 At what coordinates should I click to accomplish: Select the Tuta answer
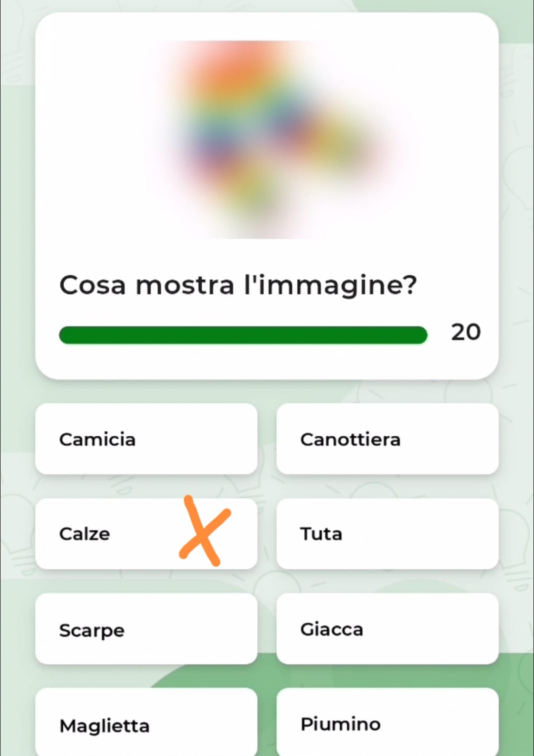point(387,534)
